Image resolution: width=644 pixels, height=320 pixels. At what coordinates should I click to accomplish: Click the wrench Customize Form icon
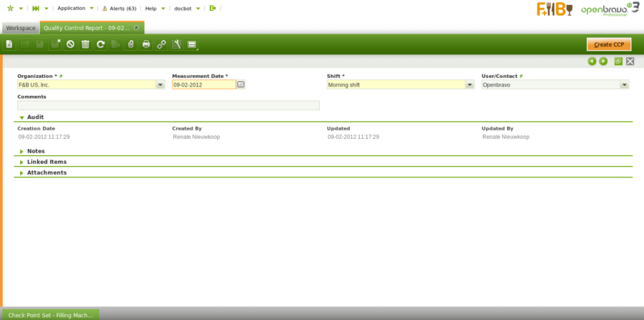[x=176, y=44]
